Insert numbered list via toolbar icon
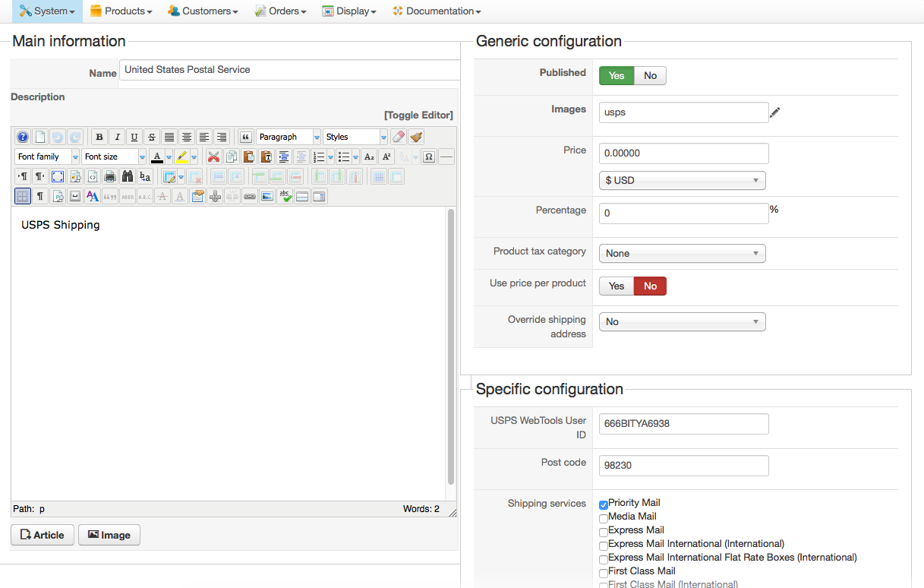The height and width of the screenshot is (588, 924). click(318, 157)
